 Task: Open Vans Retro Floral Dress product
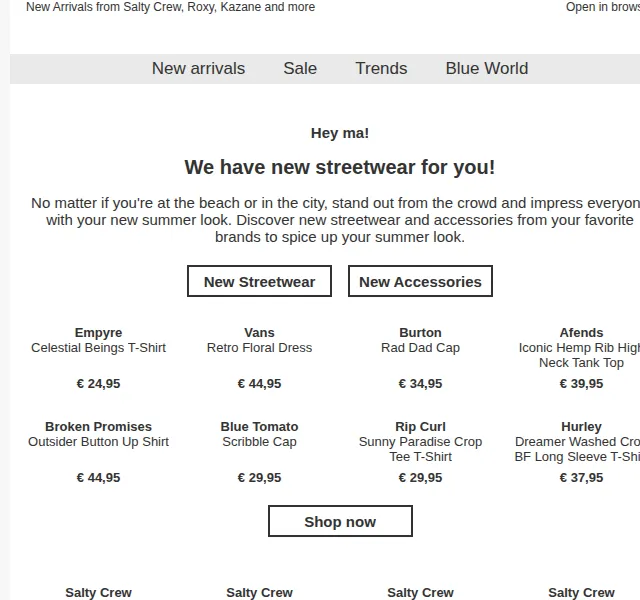click(260, 348)
